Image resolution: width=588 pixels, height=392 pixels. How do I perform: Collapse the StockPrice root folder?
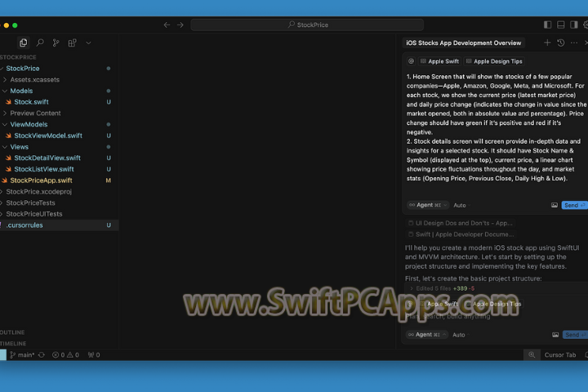pyautogui.click(x=60, y=69)
